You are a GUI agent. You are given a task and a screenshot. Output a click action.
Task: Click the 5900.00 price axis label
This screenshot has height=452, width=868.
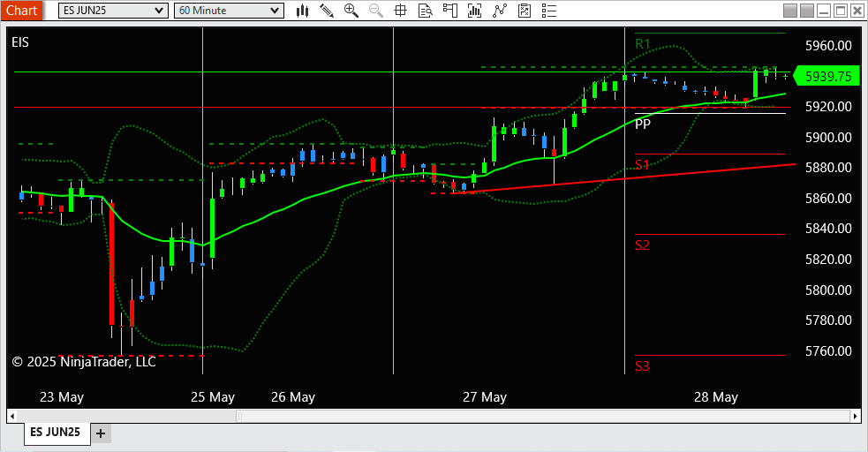[828, 137]
